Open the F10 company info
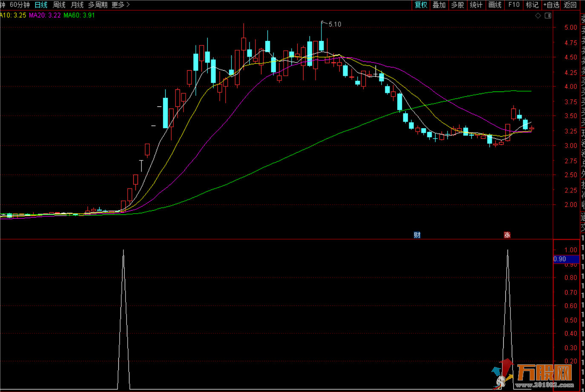The image size is (585, 392). (x=514, y=5)
